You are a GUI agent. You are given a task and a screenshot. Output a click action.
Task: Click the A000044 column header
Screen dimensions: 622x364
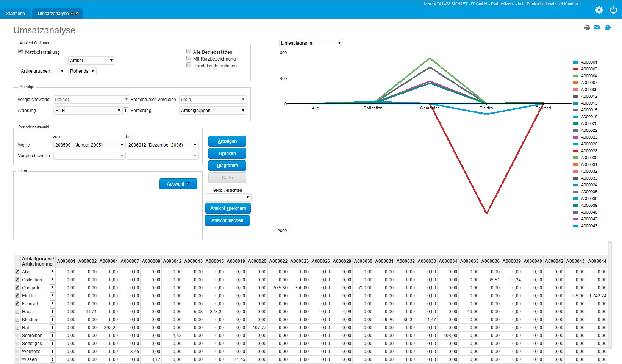[597, 261]
